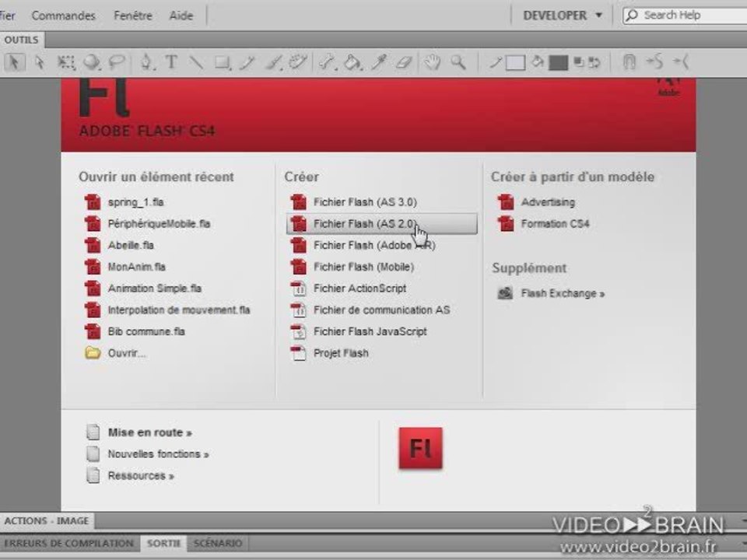Select the Text tool
Viewport: 747px width, 560px height.
coord(171,62)
